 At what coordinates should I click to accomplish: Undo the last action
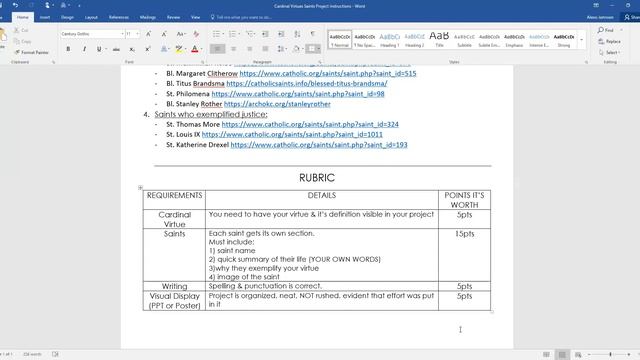click(15, 6)
